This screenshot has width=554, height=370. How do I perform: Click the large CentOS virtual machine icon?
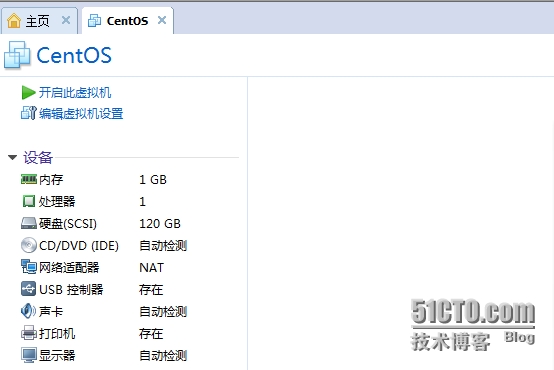click(x=17, y=55)
